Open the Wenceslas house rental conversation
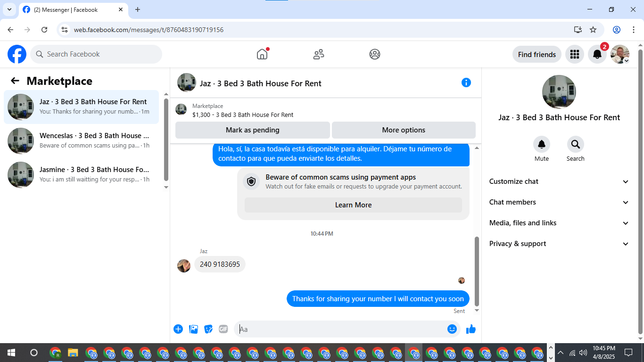 tap(81, 141)
